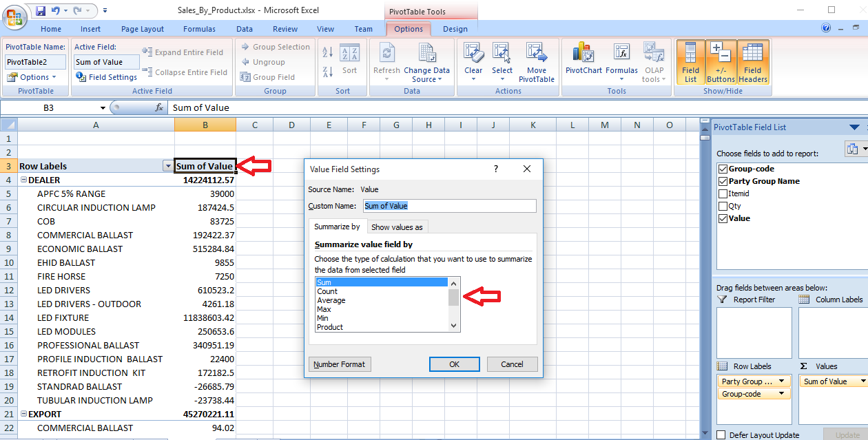Image resolution: width=868 pixels, height=440 pixels.
Task: Click OLAP tools in ribbon
Action: click(654, 62)
